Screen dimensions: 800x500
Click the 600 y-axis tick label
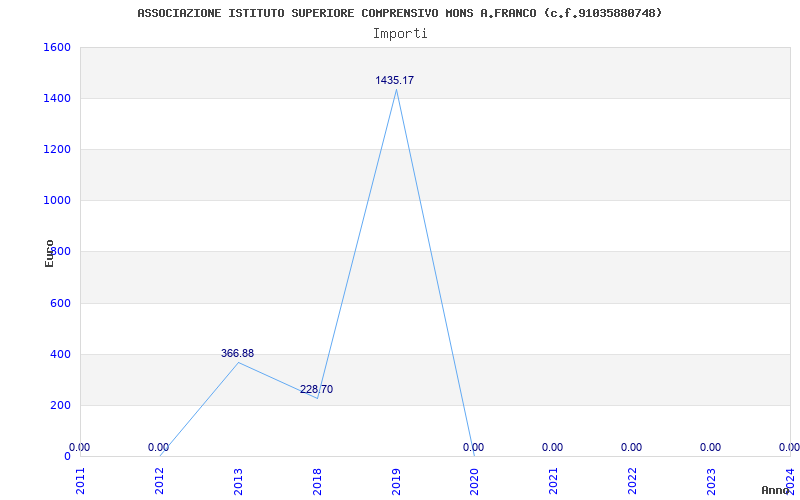[60, 304]
